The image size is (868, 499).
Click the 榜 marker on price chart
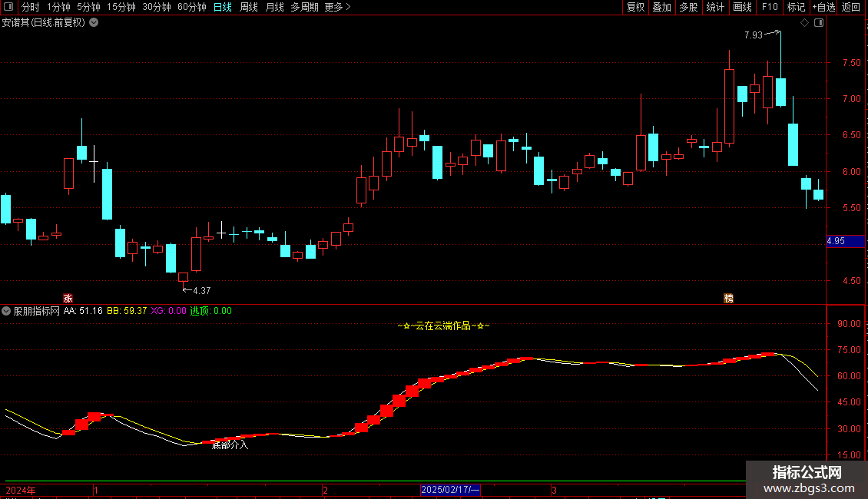728,298
